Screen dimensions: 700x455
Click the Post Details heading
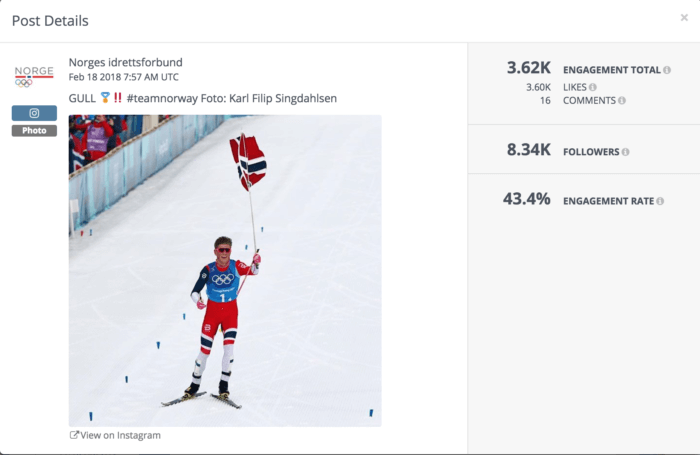pos(50,21)
